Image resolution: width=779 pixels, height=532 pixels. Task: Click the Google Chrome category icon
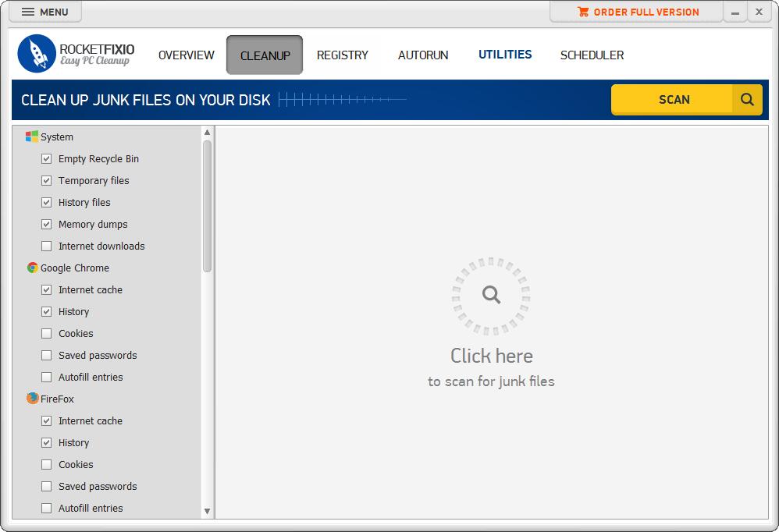(32, 268)
